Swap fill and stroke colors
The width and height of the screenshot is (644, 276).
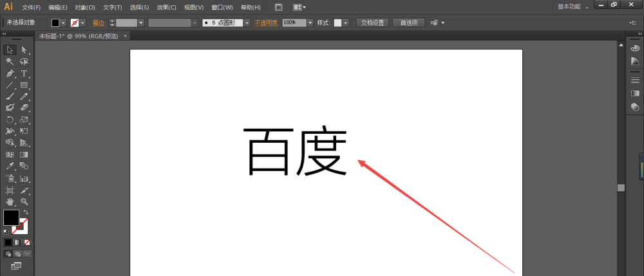click(26, 212)
